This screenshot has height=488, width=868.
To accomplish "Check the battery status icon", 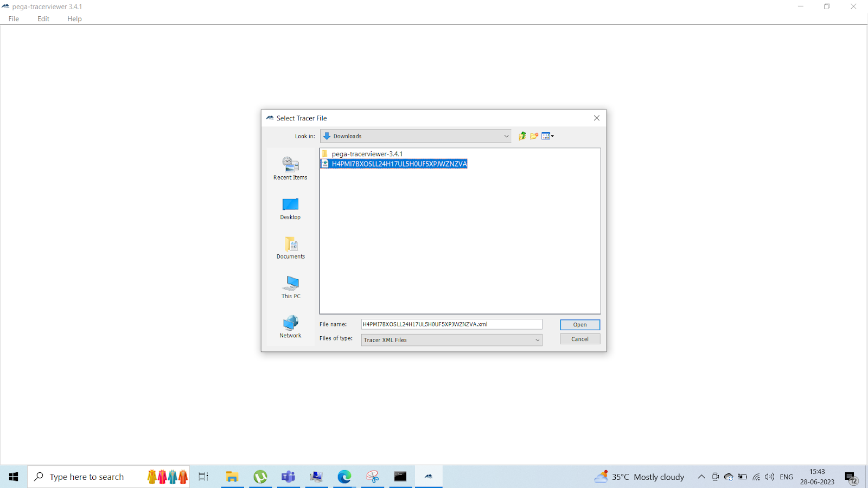I will point(743,477).
